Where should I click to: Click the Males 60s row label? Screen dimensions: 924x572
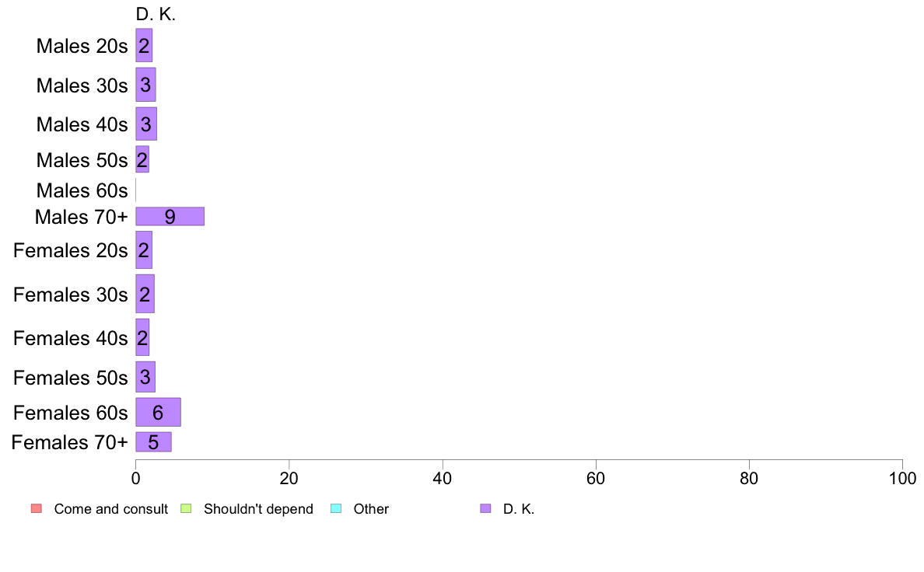click(82, 191)
